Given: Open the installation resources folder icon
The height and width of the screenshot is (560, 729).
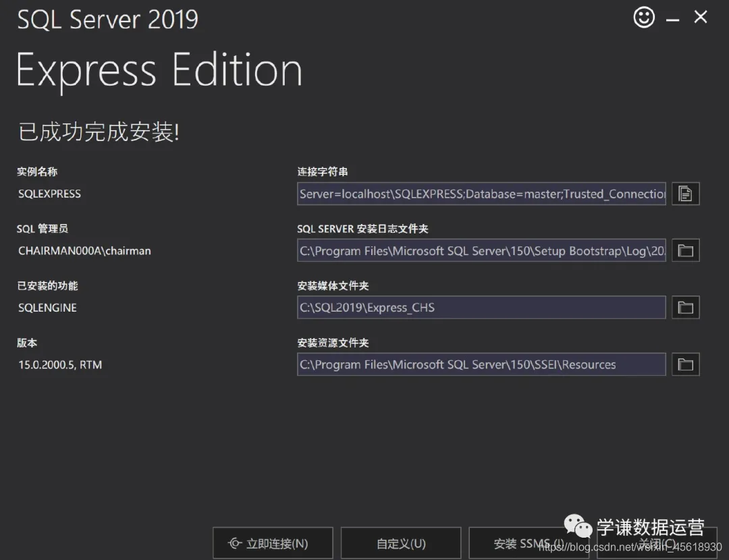Looking at the screenshot, I should (686, 364).
